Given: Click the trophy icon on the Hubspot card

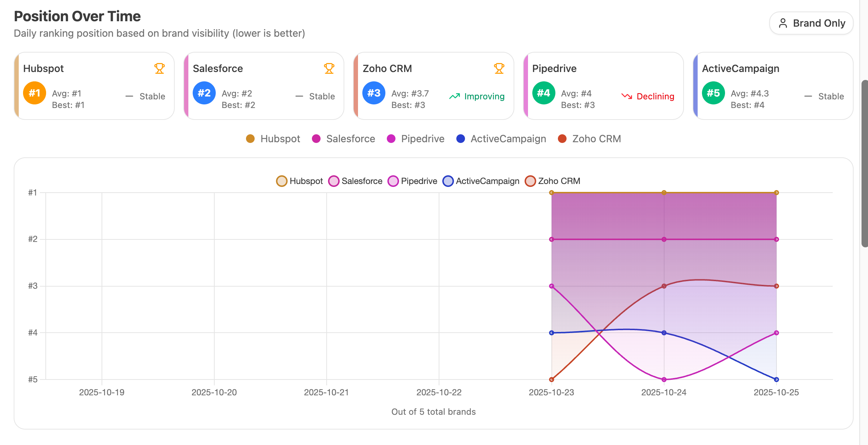Looking at the screenshot, I should (x=159, y=68).
